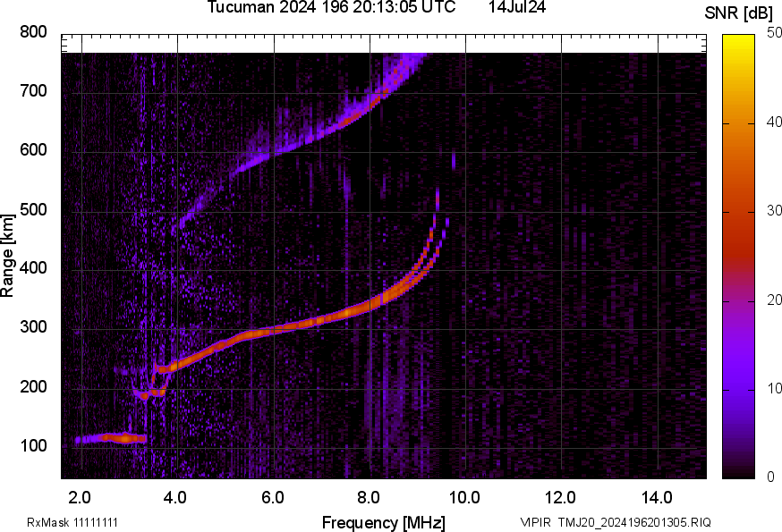Click the SNR color scale bar
The height and width of the screenshot is (532, 782).
(x=739, y=257)
